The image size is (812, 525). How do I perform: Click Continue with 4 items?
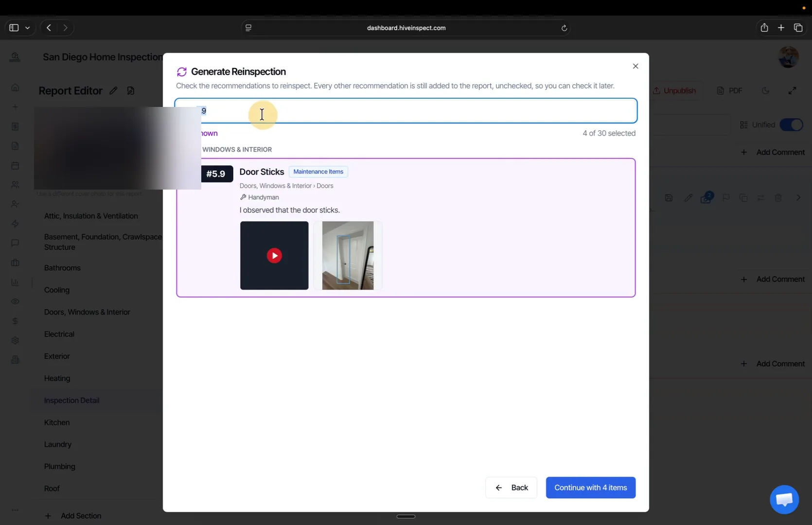pyautogui.click(x=590, y=488)
